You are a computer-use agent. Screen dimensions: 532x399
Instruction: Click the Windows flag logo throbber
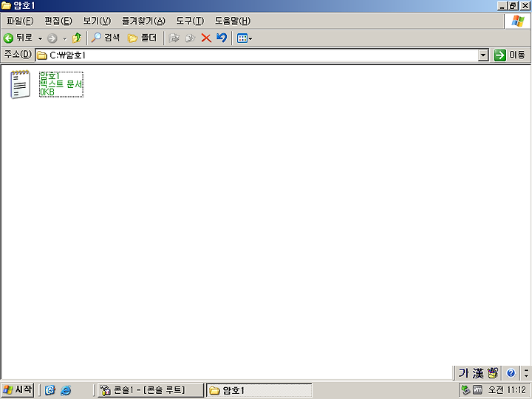tap(518, 21)
